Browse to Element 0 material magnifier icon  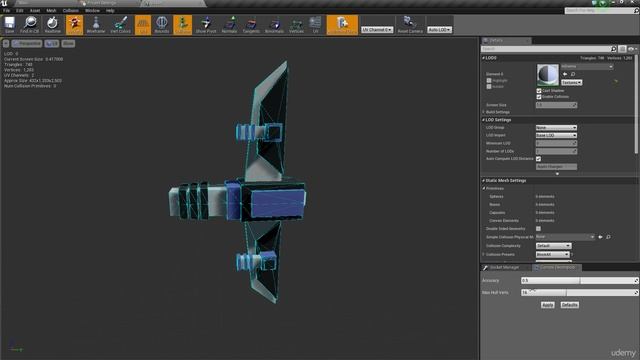tap(573, 74)
